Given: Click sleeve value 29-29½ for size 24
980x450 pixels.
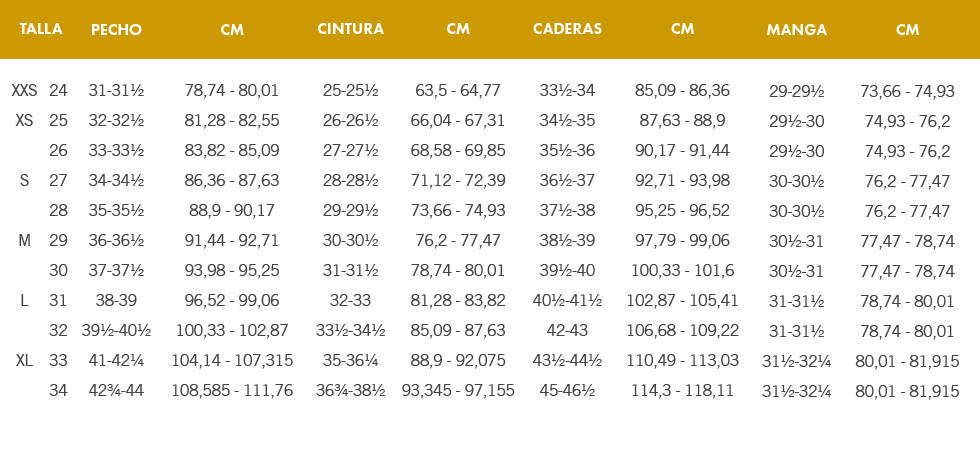Looking at the screenshot, I should pos(796,91).
